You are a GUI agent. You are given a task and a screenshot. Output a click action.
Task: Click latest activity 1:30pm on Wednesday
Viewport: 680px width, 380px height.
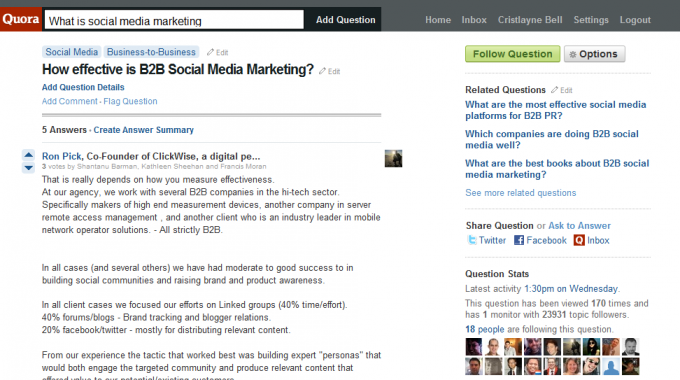(571, 289)
